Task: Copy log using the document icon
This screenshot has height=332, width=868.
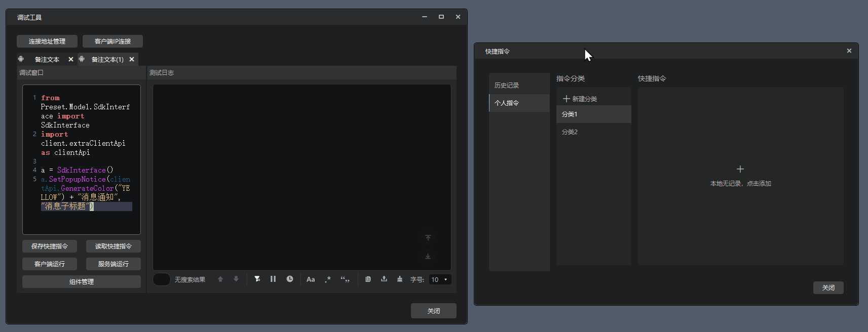Action: pos(368,279)
